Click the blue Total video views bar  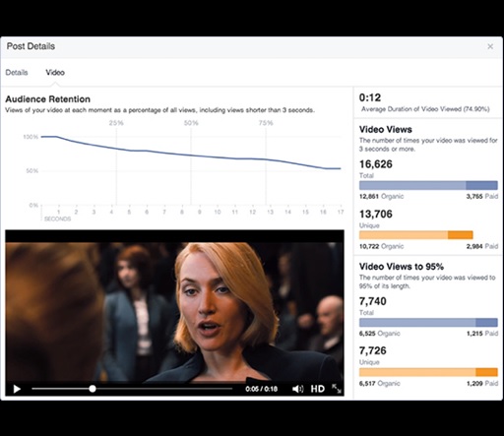tap(428, 185)
